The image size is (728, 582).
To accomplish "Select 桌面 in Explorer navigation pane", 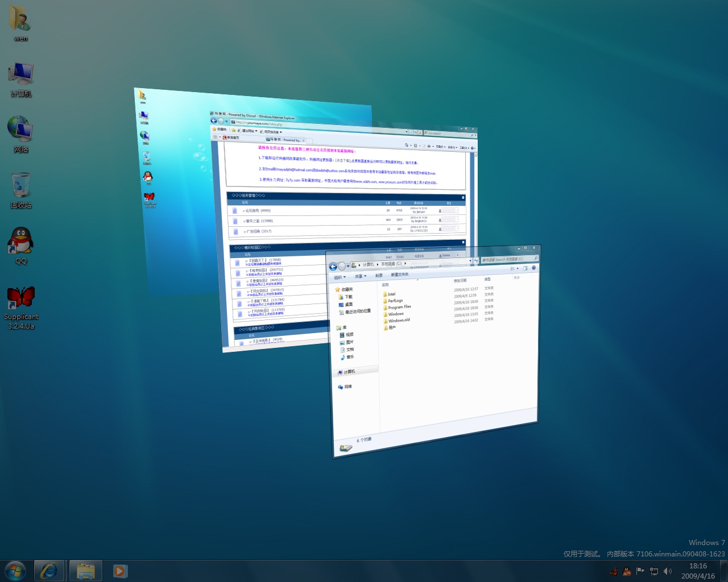I will tap(345, 305).
